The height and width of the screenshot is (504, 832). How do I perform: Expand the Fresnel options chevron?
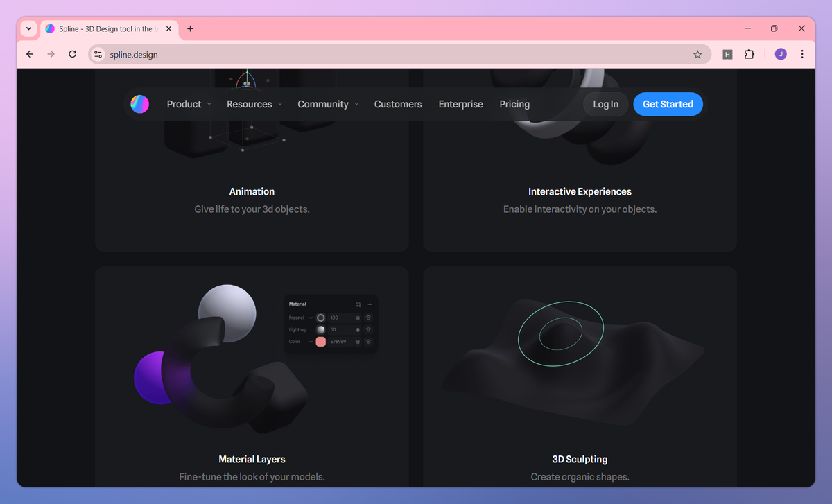(x=311, y=318)
